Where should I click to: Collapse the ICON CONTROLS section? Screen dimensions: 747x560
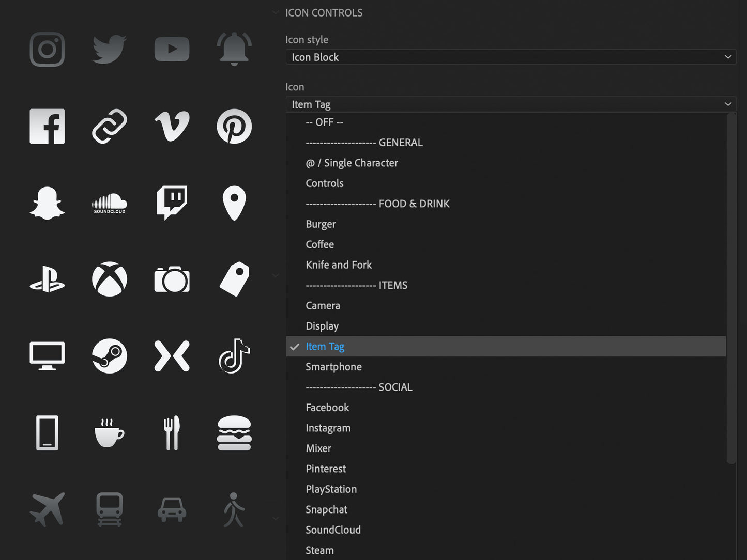click(276, 13)
